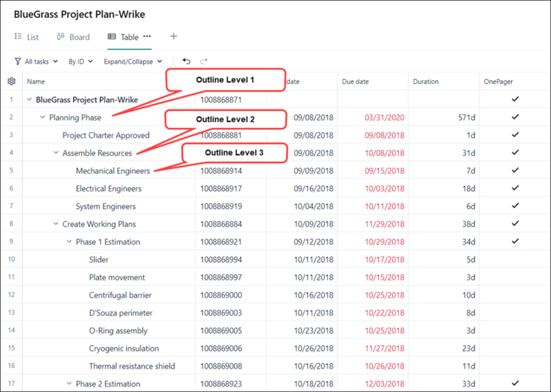Toggle OnePager check for Planning Phase

(515, 116)
